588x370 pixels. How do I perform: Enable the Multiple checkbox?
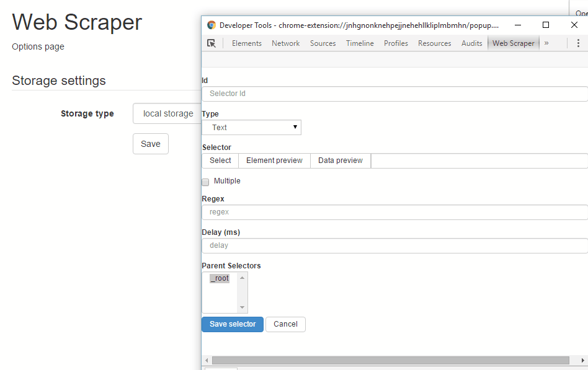point(205,182)
